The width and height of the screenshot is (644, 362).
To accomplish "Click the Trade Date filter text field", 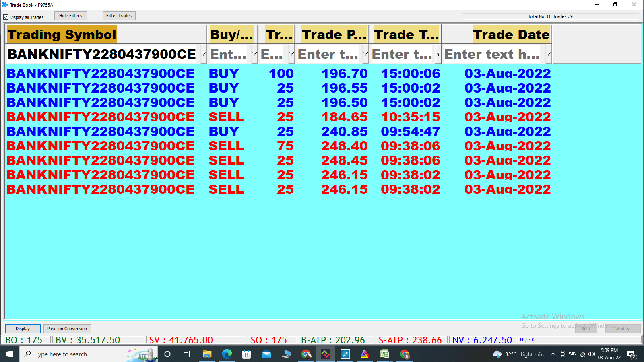I will [x=494, y=54].
